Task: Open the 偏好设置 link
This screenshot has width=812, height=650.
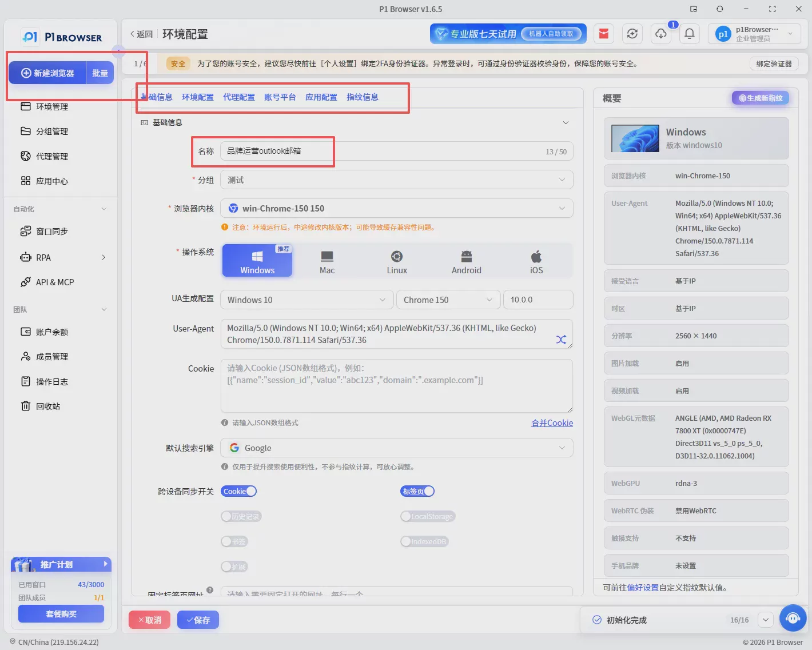Action: (x=643, y=587)
